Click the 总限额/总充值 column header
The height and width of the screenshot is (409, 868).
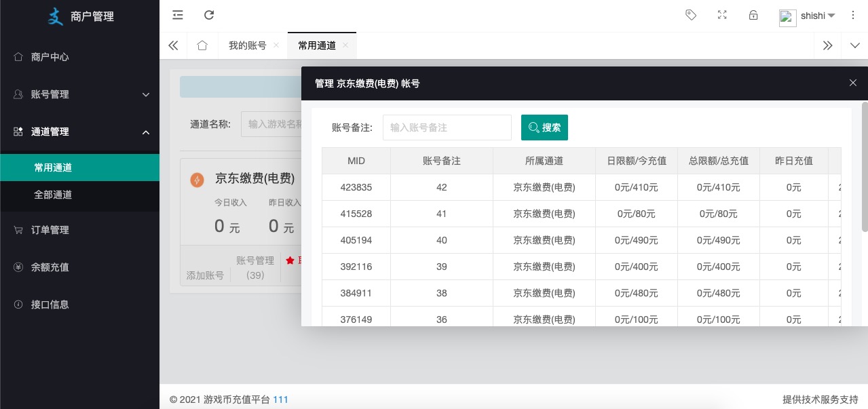click(719, 161)
